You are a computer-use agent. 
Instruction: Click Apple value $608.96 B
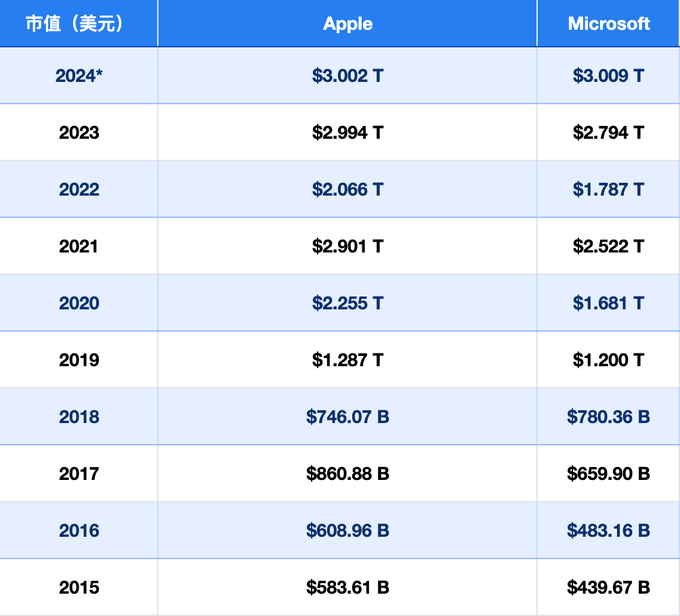coord(347,530)
